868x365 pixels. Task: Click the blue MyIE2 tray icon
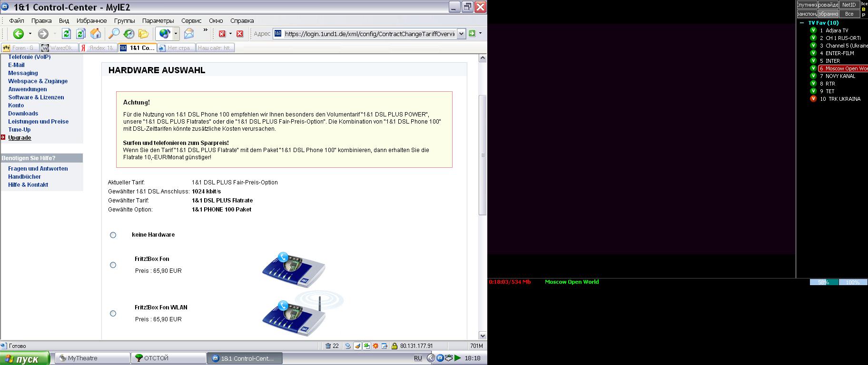tap(440, 358)
